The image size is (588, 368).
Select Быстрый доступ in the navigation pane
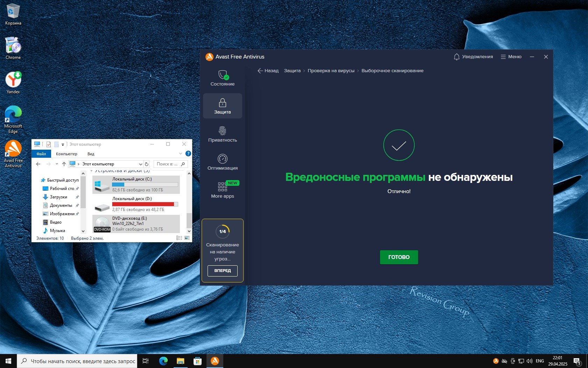coord(60,180)
